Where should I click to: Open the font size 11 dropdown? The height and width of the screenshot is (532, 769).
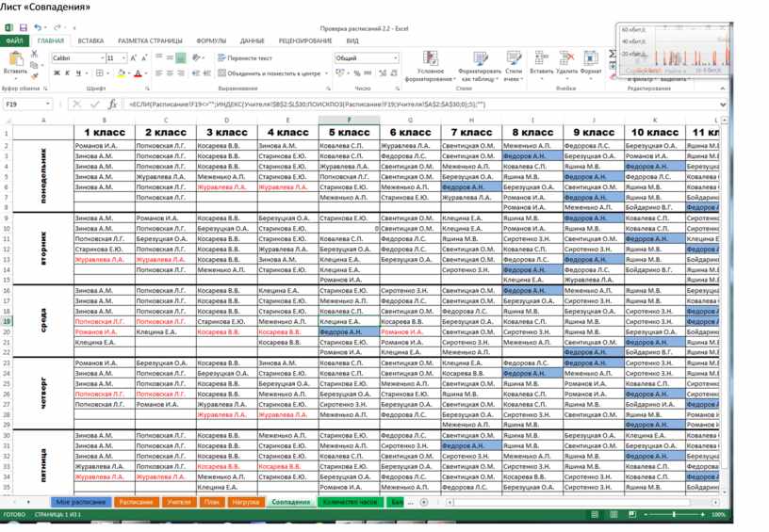pos(123,58)
